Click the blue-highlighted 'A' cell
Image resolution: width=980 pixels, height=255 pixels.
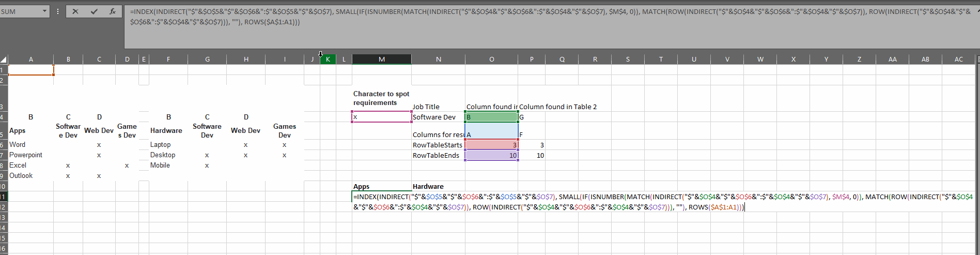click(491, 131)
